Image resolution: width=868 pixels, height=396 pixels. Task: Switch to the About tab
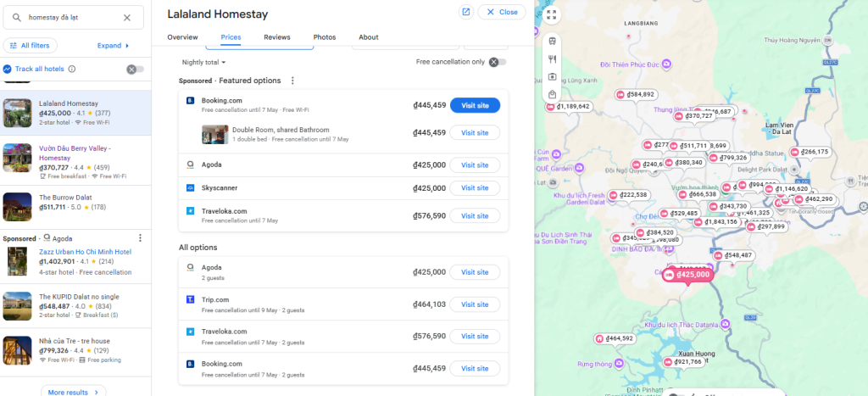pyautogui.click(x=369, y=37)
